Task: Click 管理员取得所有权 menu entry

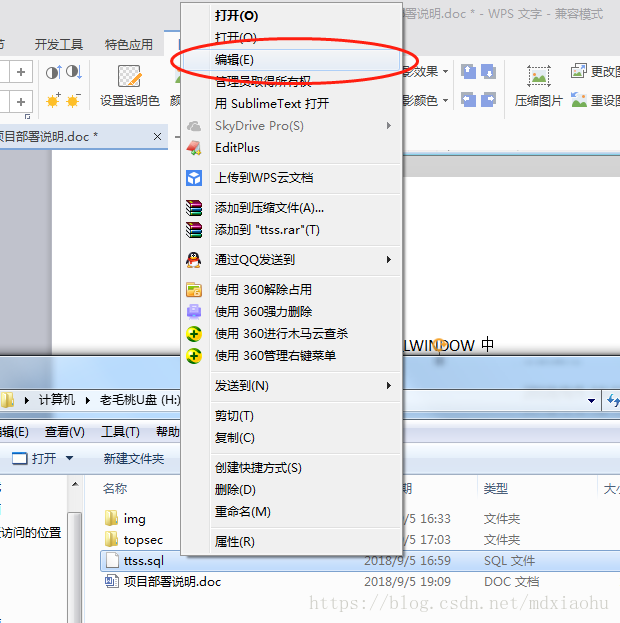Action: (x=263, y=81)
